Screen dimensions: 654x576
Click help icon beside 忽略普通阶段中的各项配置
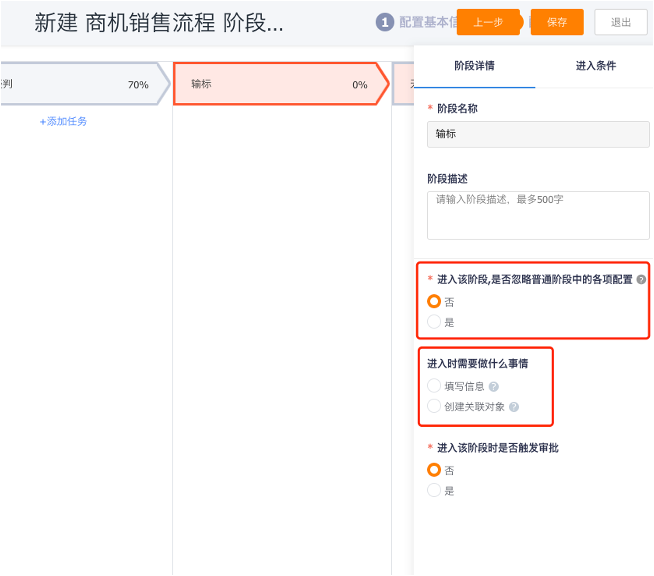click(641, 280)
